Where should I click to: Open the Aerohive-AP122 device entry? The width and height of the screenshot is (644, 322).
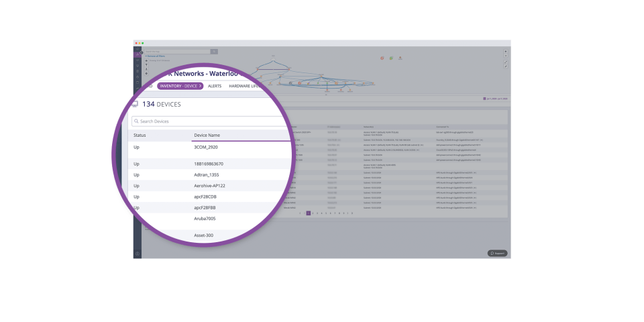209,186
